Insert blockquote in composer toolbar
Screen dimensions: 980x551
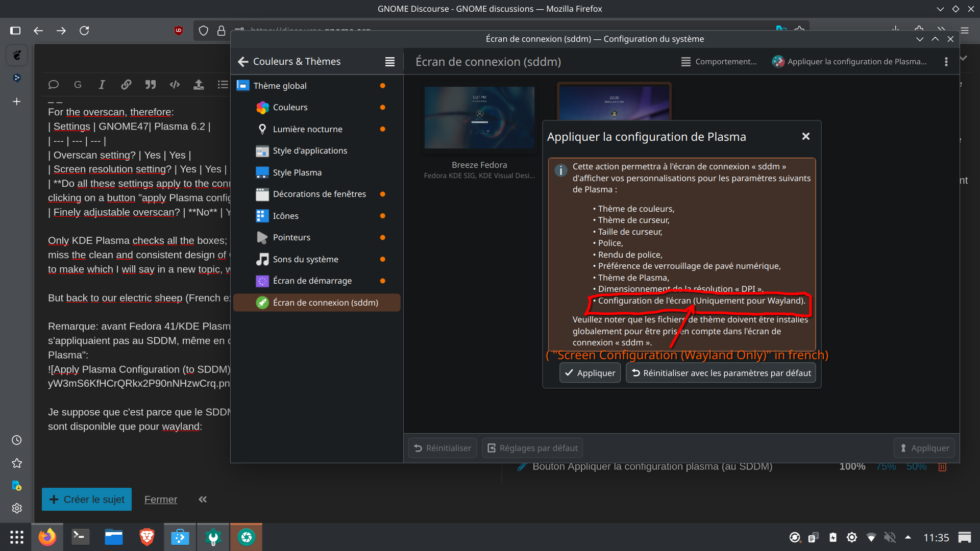[150, 85]
